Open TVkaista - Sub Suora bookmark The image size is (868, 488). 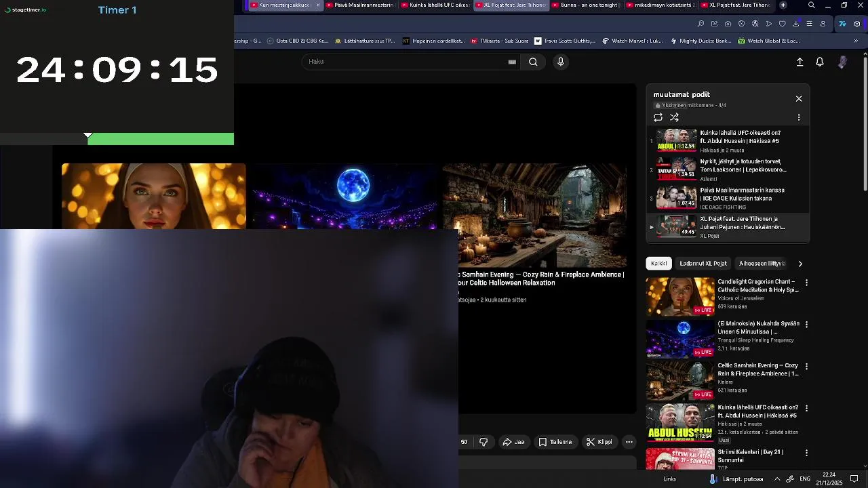click(x=500, y=41)
